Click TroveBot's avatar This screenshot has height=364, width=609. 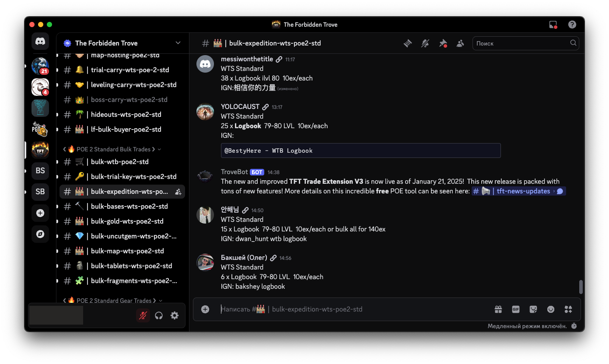pyautogui.click(x=205, y=177)
